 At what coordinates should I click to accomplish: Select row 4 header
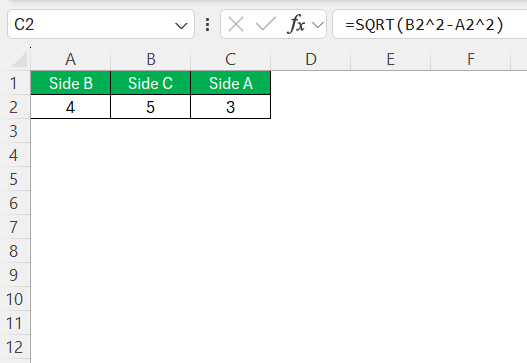(x=15, y=155)
